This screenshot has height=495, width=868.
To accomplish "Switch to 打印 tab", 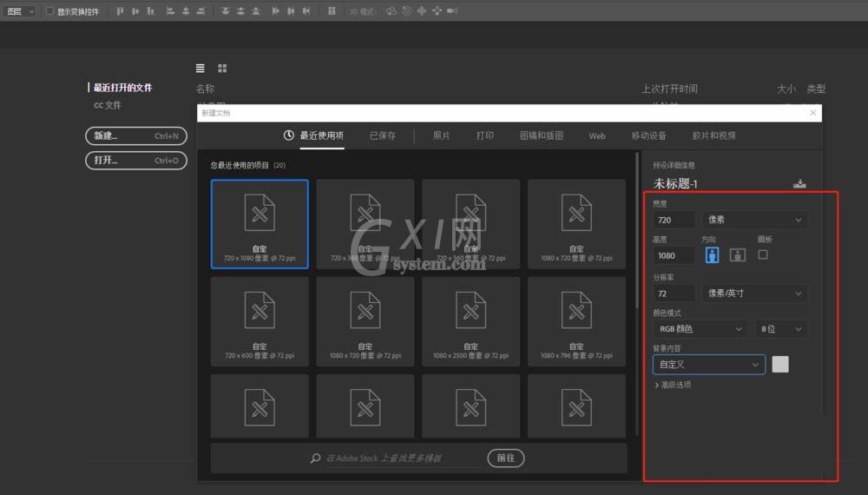I will tap(485, 135).
